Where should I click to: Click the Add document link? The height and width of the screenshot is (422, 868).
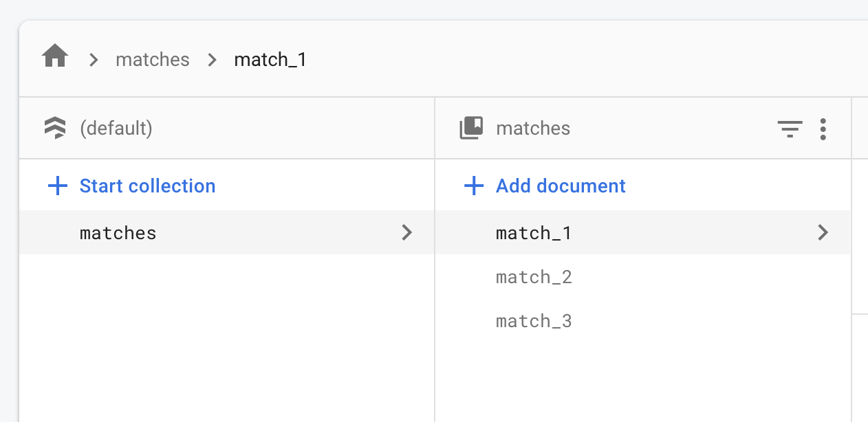561,186
